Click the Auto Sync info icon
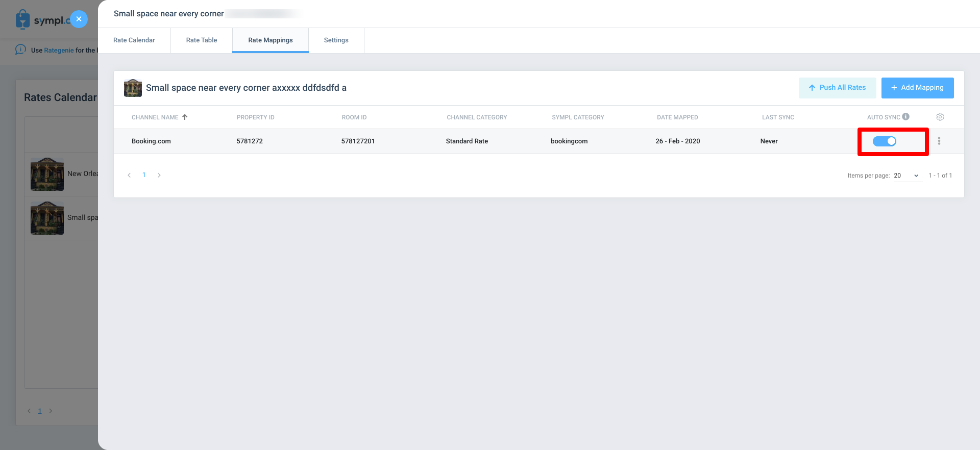Screen dimensions: 980x450 pyautogui.click(x=906, y=117)
